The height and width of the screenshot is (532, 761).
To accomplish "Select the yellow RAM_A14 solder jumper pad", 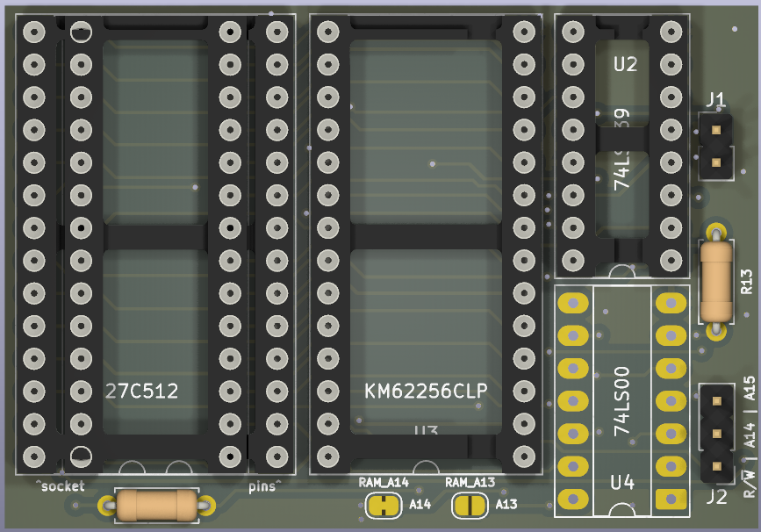I will click(384, 506).
